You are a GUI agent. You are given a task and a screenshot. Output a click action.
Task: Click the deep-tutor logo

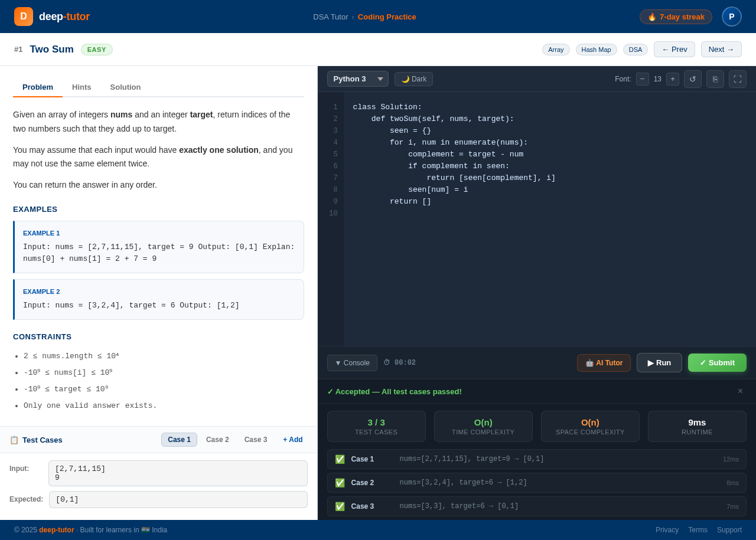click(52, 17)
